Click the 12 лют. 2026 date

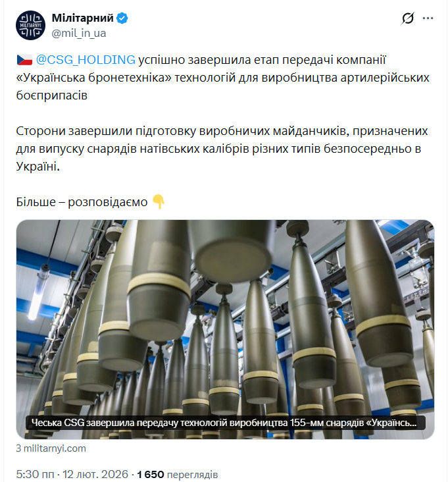coord(95,474)
